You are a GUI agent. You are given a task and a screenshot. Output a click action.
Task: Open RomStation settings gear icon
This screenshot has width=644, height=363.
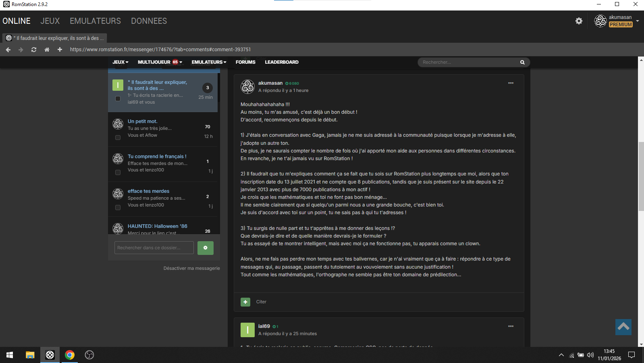(x=579, y=21)
